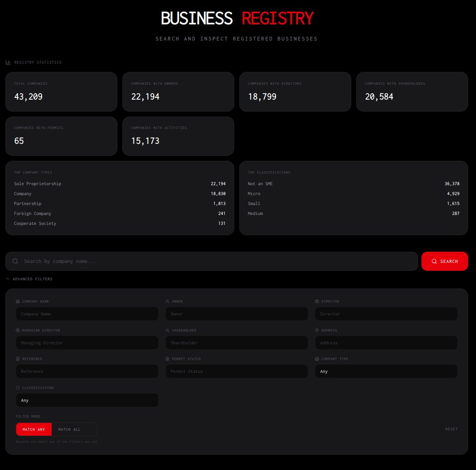476x470 pixels.
Task: Collapse the Advanced Filters section
Action: tap(29, 279)
